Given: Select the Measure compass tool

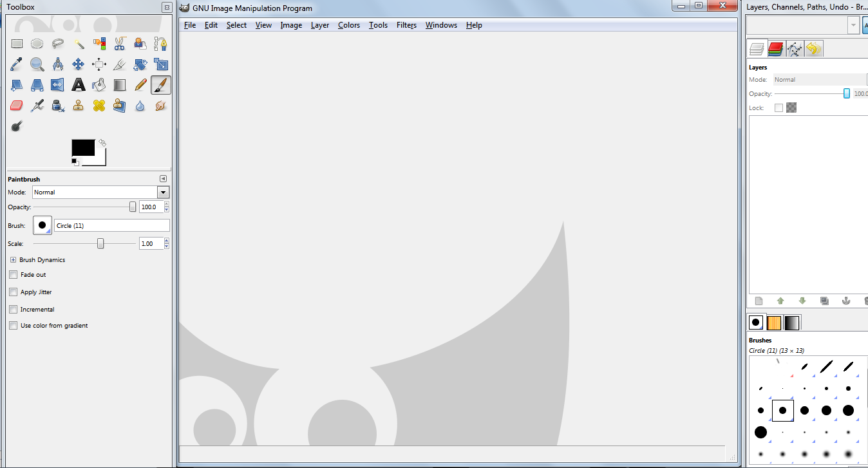Looking at the screenshot, I should click(x=58, y=64).
